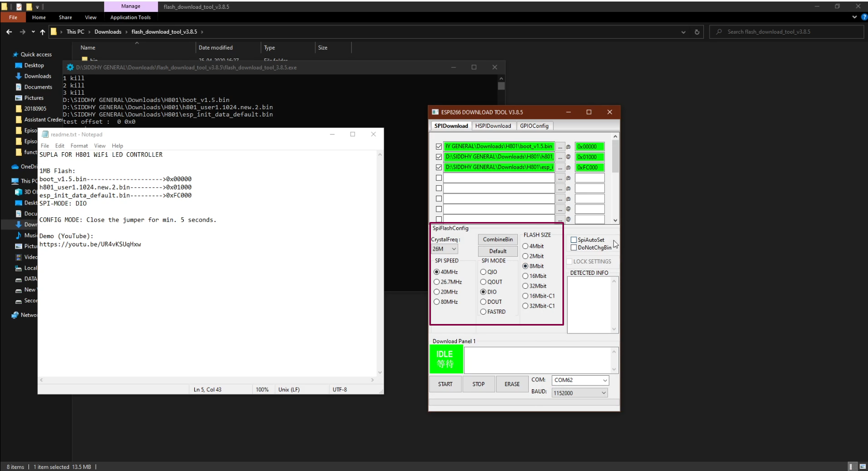Switch to the GPIOConfig tab
The height and width of the screenshot is (471, 868).
[534, 126]
